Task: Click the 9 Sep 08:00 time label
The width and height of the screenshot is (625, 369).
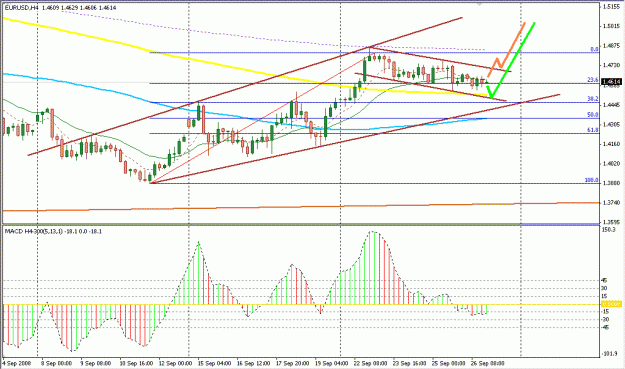Action: coord(95,363)
